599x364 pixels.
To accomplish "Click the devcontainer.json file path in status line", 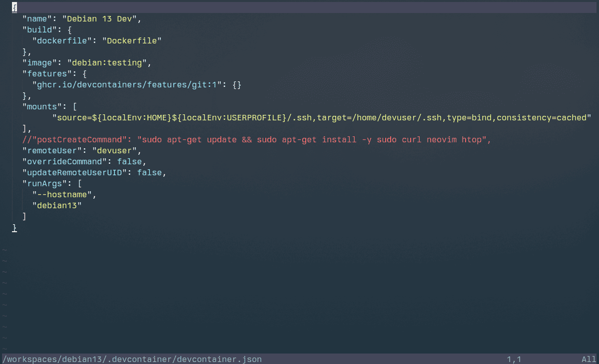I will coord(132,359).
